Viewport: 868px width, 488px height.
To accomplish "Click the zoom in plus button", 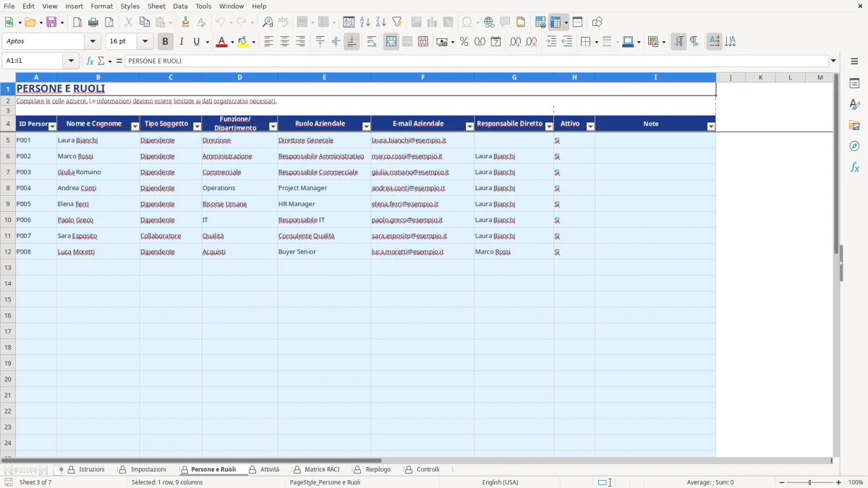I will 838,482.
